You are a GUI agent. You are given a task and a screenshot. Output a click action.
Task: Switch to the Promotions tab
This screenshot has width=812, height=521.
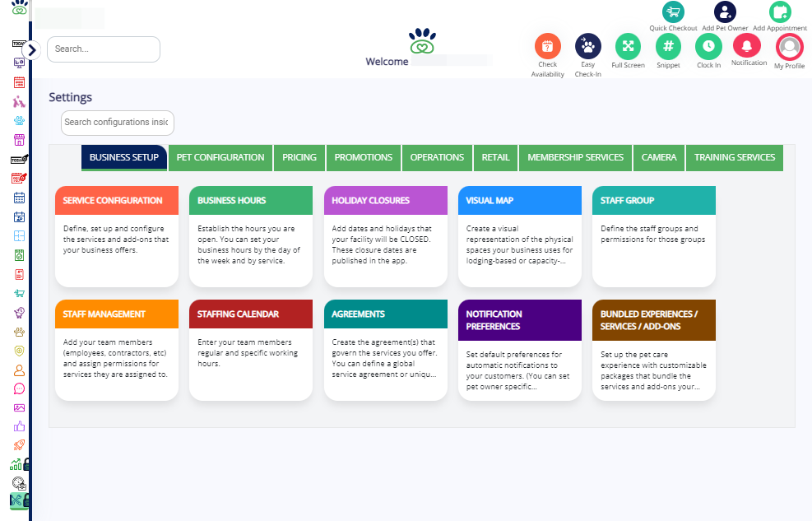tap(364, 157)
